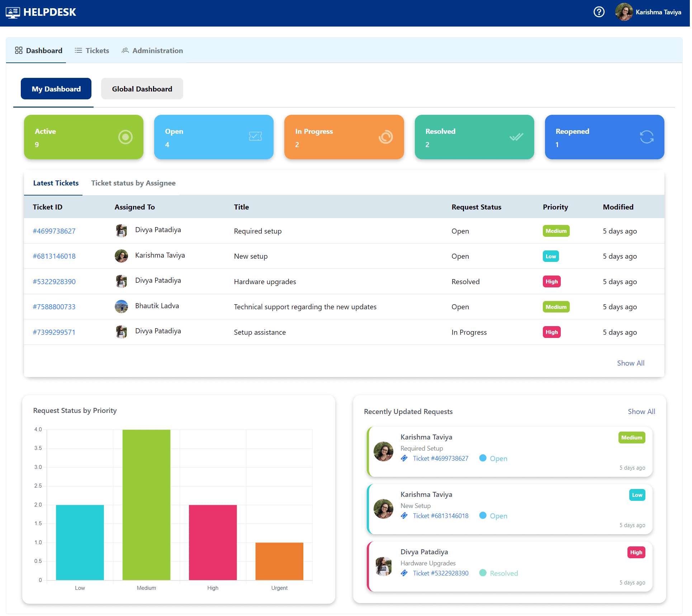The width and height of the screenshot is (692, 616).
Task: Click the green Medium bar in chart
Action: pos(146,504)
